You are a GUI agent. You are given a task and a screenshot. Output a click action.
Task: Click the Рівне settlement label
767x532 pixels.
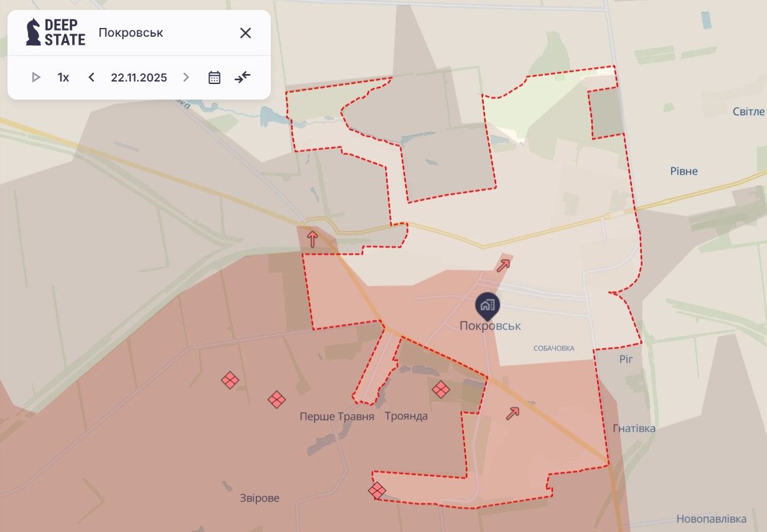(684, 171)
